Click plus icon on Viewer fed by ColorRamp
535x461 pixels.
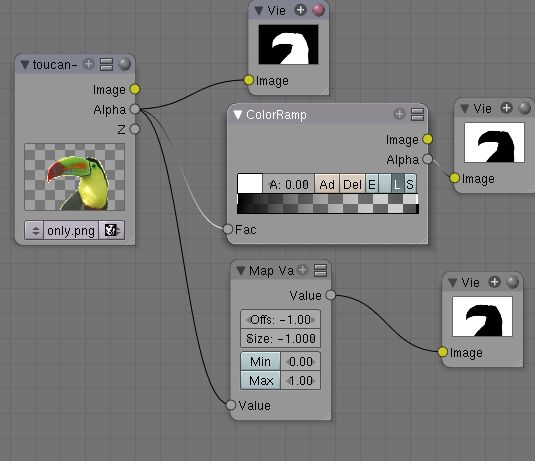click(x=506, y=108)
